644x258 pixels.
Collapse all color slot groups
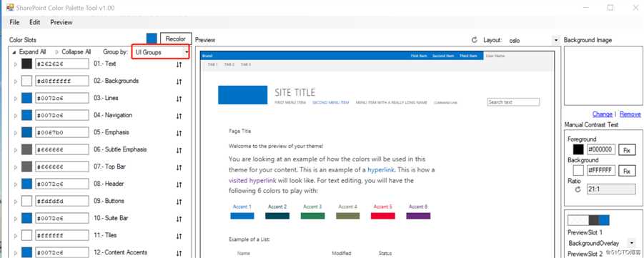click(x=73, y=52)
